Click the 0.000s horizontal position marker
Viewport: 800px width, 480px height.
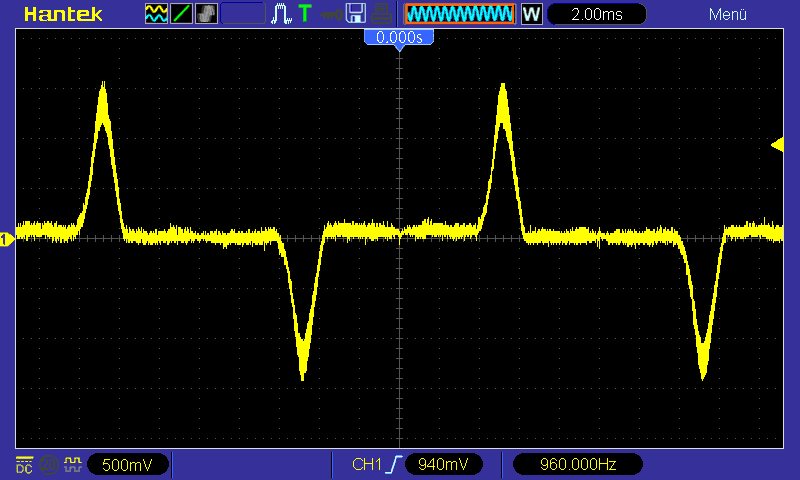coord(399,38)
